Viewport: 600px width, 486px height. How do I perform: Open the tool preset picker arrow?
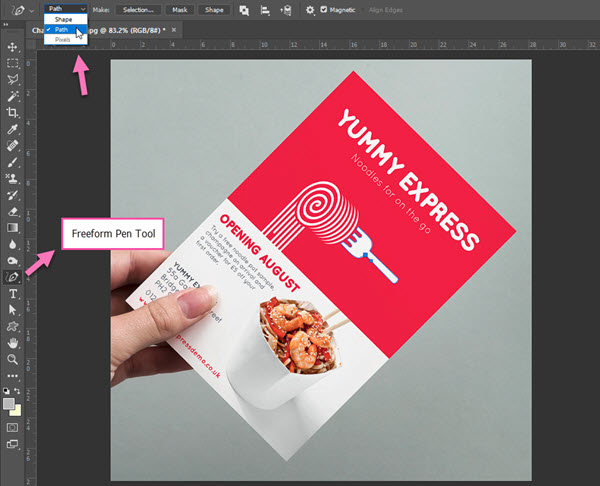coord(32,11)
